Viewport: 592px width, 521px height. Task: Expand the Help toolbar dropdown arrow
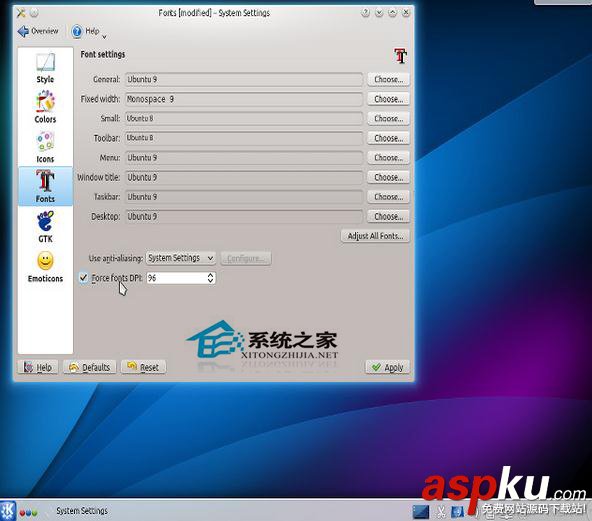click(105, 36)
